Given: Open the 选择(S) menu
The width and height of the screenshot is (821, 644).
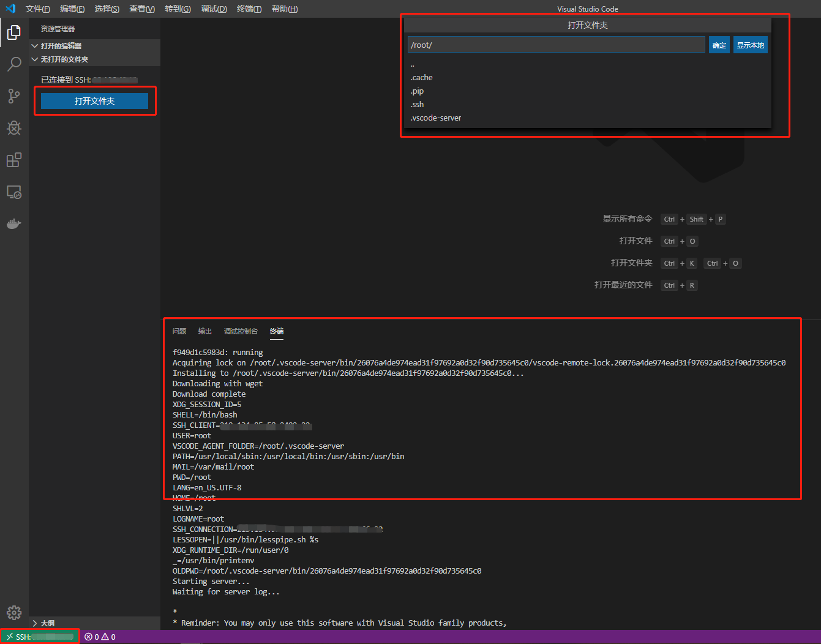Looking at the screenshot, I should tap(107, 9).
